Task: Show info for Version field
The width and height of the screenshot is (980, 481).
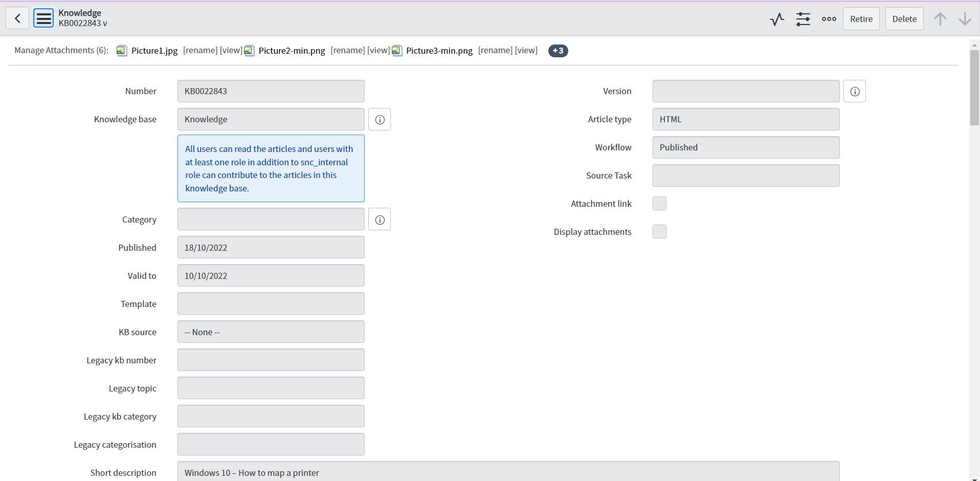Action: (x=855, y=92)
